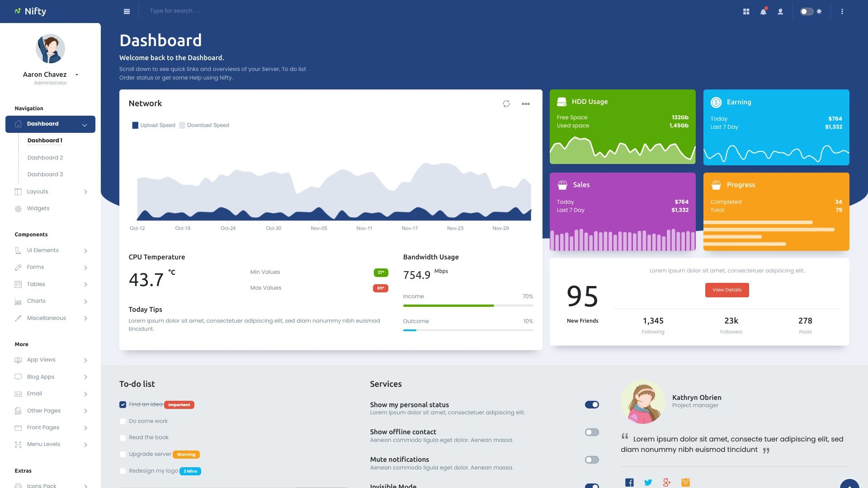Click the Facebook icon under Kathryn Obrien
This screenshot has width=868, height=488.
[629, 482]
